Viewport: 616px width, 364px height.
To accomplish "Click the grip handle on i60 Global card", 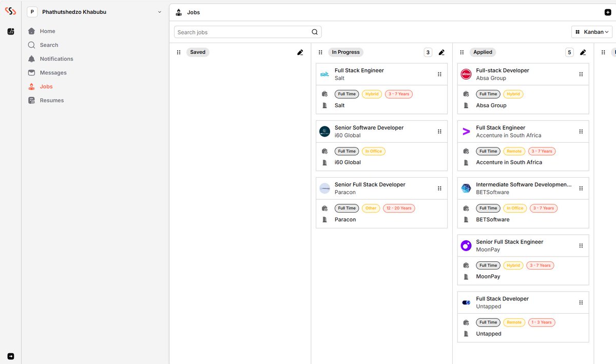I will pyautogui.click(x=439, y=131).
